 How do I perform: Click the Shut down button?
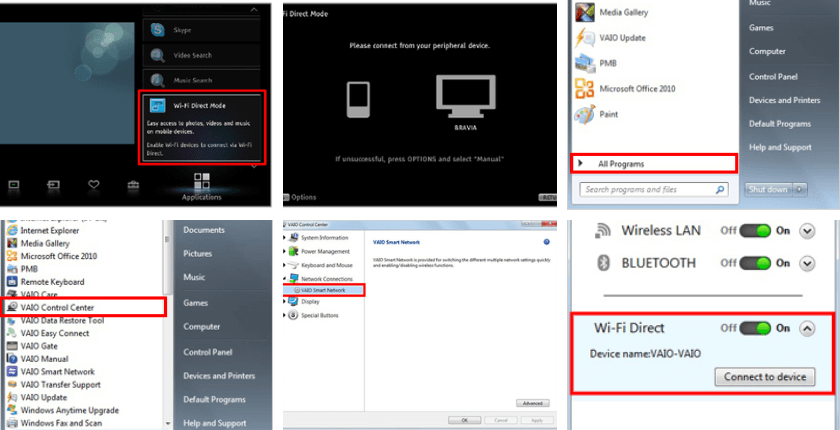point(769,190)
